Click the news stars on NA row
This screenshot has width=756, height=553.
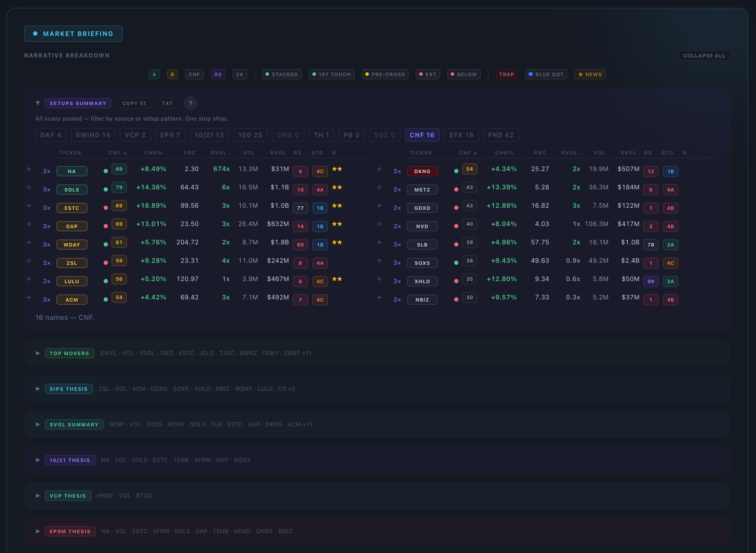coord(337,169)
